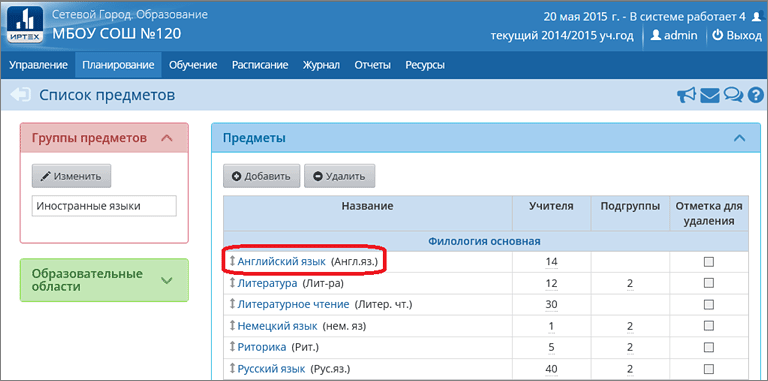Click the Иностранные языки group field
The width and height of the screenshot is (768, 381).
coord(104,206)
